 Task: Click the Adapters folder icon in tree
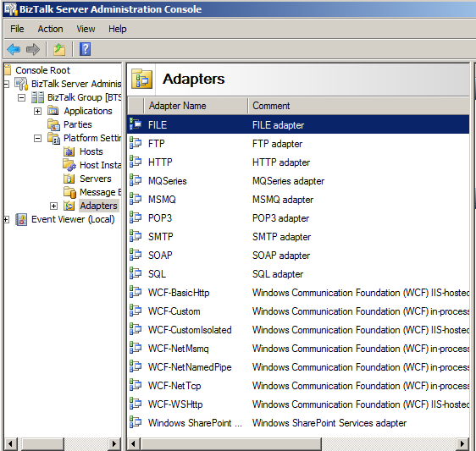pyautogui.click(x=69, y=206)
